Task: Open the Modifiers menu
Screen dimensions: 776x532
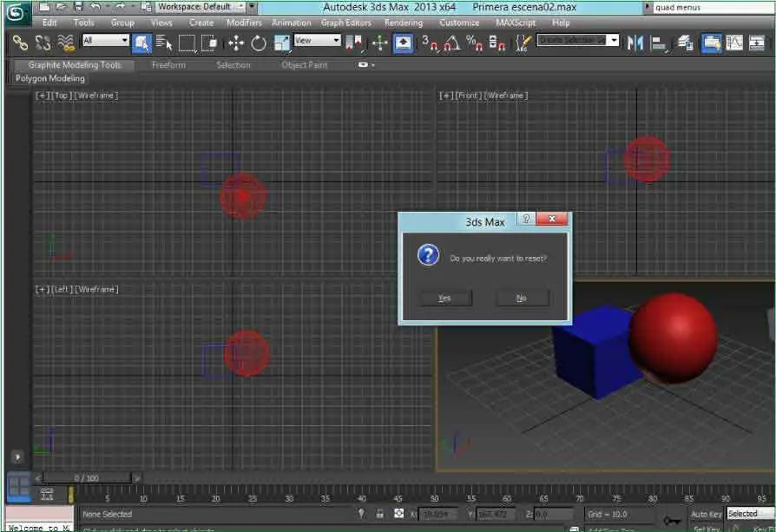Action: click(x=244, y=23)
